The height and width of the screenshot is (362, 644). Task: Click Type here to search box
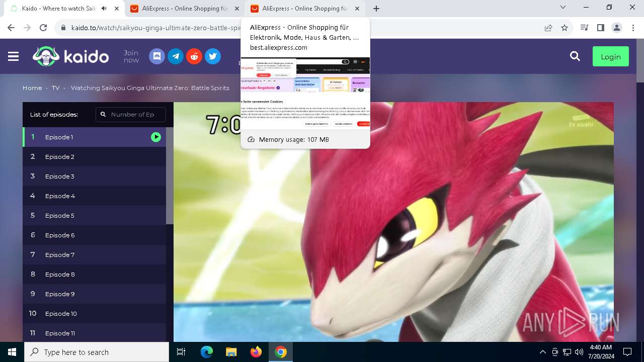point(97,352)
